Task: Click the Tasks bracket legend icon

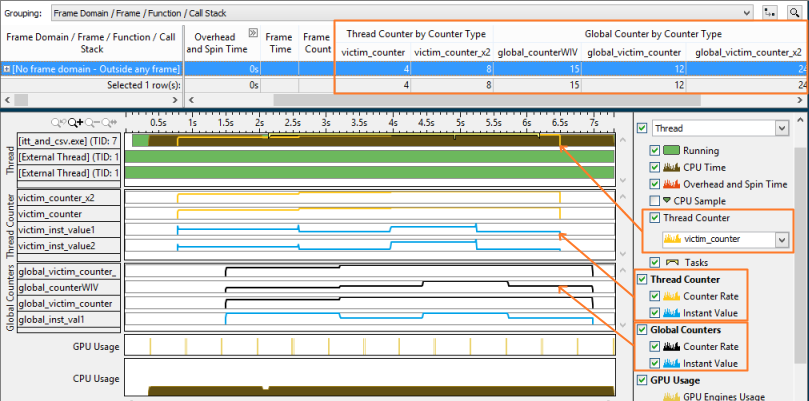Action: click(672, 262)
